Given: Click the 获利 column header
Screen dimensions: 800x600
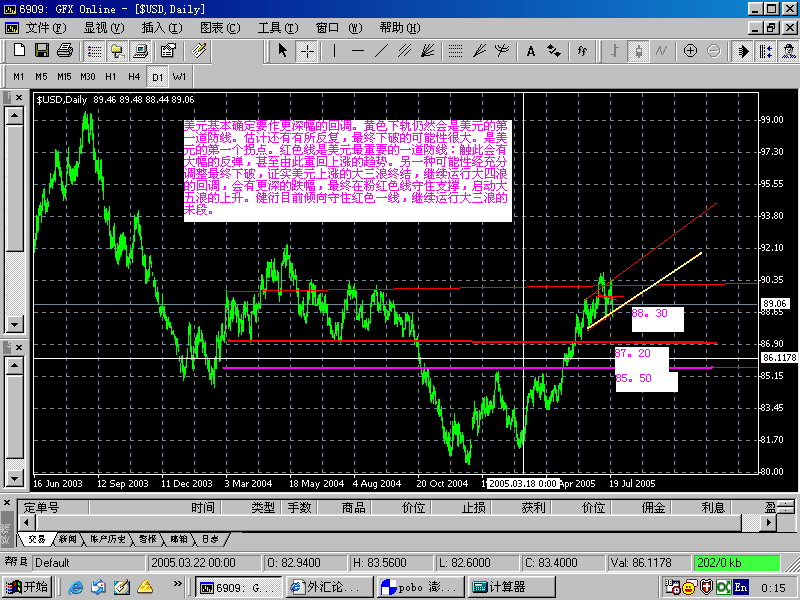Looking at the screenshot, I should click(x=521, y=507).
